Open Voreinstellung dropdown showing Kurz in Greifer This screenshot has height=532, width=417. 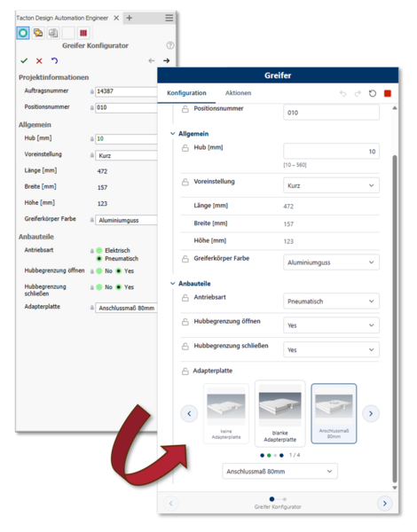(331, 185)
